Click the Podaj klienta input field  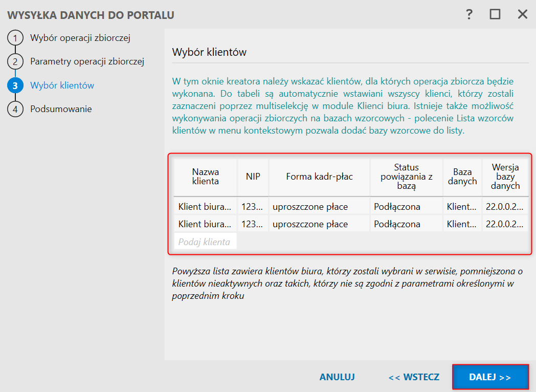[x=205, y=242]
